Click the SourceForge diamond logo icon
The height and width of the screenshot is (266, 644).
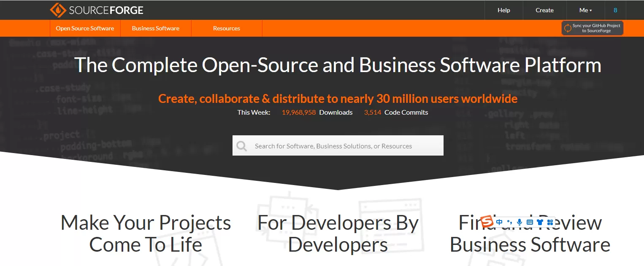pos(58,10)
